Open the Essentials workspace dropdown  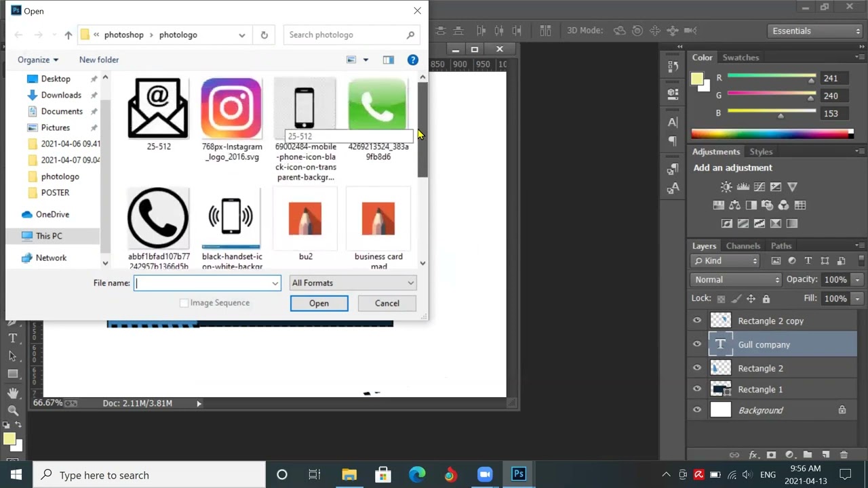coord(815,30)
